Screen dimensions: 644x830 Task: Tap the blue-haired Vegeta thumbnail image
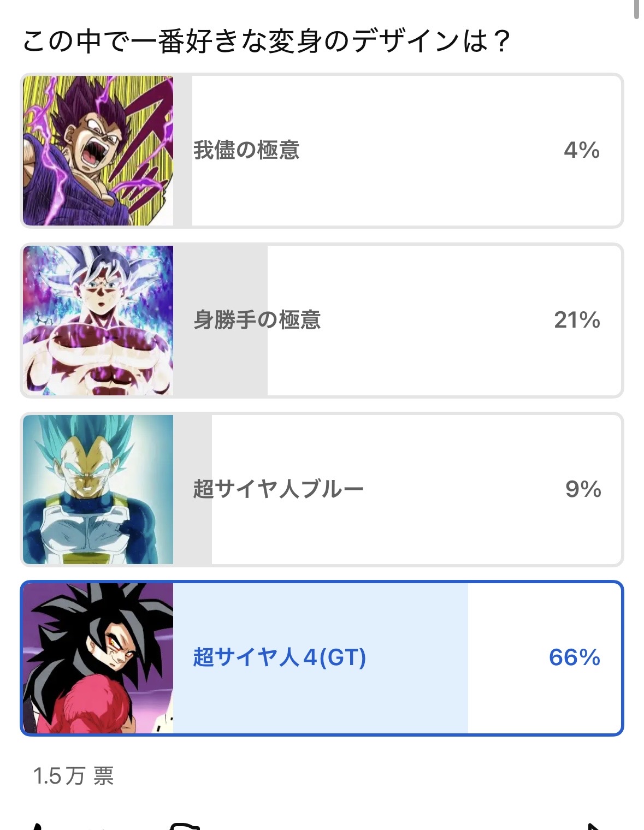click(x=98, y=489)
